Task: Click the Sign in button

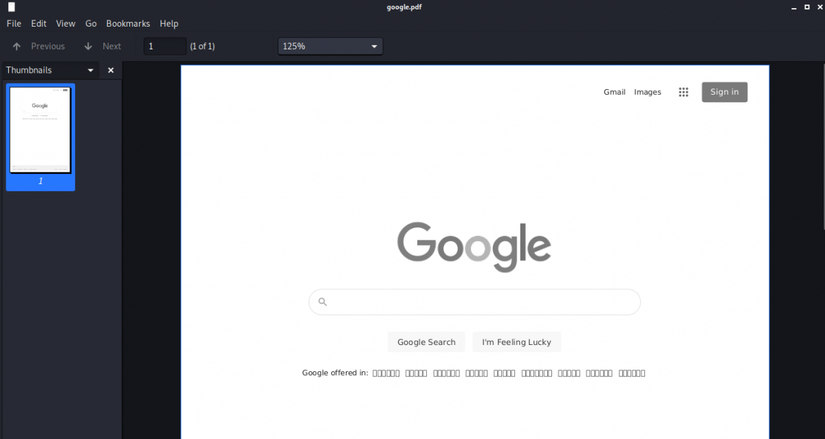Action: tap(725, 92)
